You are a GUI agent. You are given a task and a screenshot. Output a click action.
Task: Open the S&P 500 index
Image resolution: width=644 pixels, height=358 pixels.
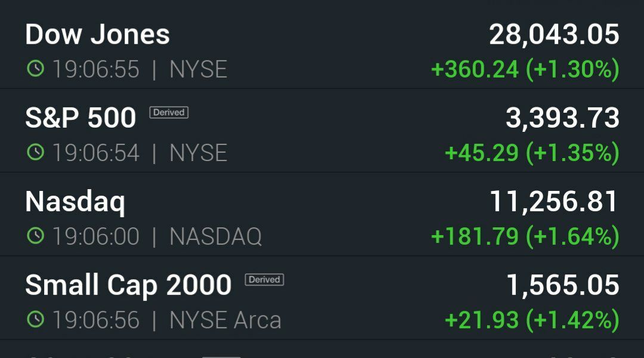point(322,130)
